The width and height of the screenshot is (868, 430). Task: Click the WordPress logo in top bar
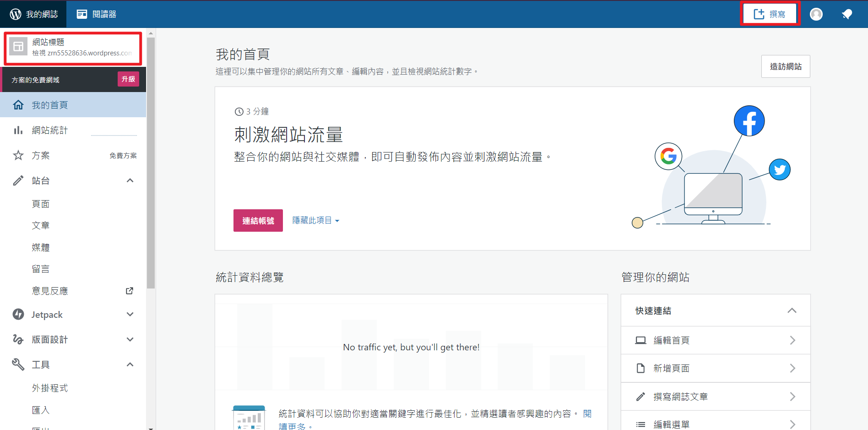pos(16,14)
